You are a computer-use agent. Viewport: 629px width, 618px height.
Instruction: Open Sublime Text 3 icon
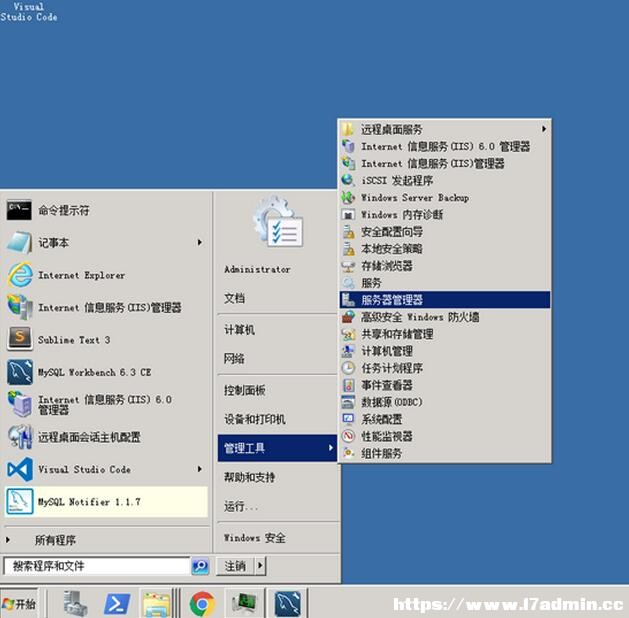pos(20,339)
